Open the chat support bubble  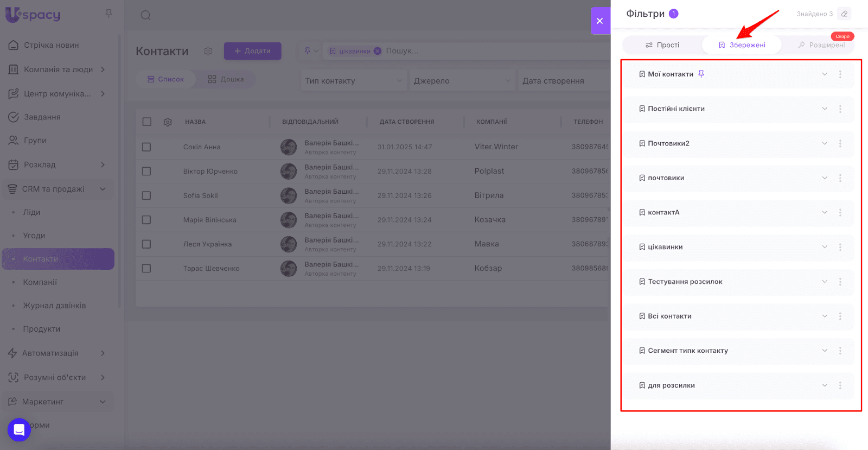coord(19,430)
